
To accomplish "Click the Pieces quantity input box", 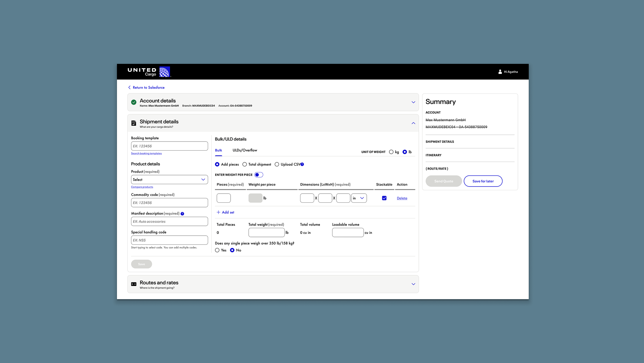I will click(224, 198).
